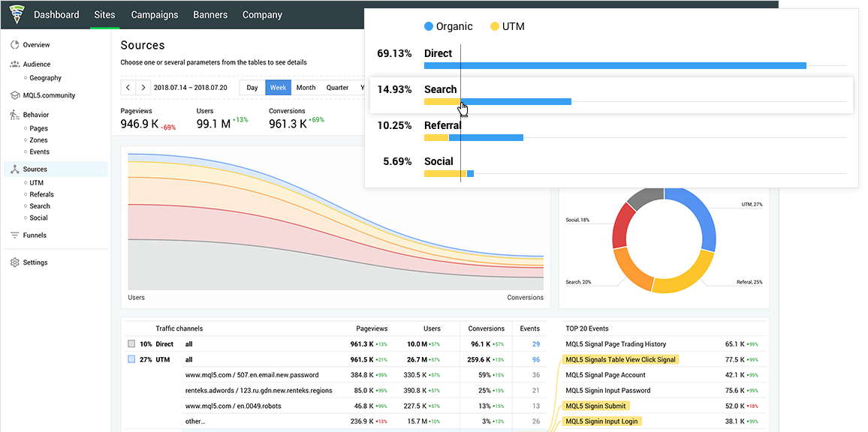Open Geography under Audience
The image size is (868, 432).
[x=45, y=78]
